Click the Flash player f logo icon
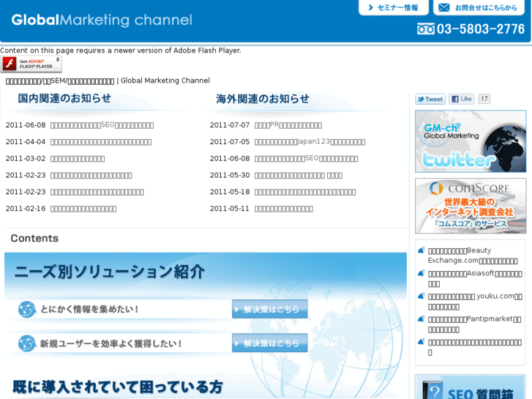This screenshot has width=532, height=399. [10, 64]
